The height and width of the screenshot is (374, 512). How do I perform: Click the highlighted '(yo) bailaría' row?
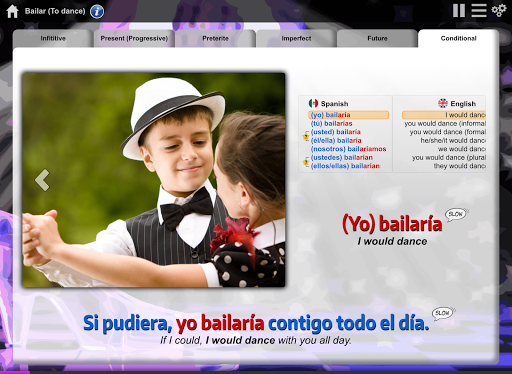[x=348, y=115]
